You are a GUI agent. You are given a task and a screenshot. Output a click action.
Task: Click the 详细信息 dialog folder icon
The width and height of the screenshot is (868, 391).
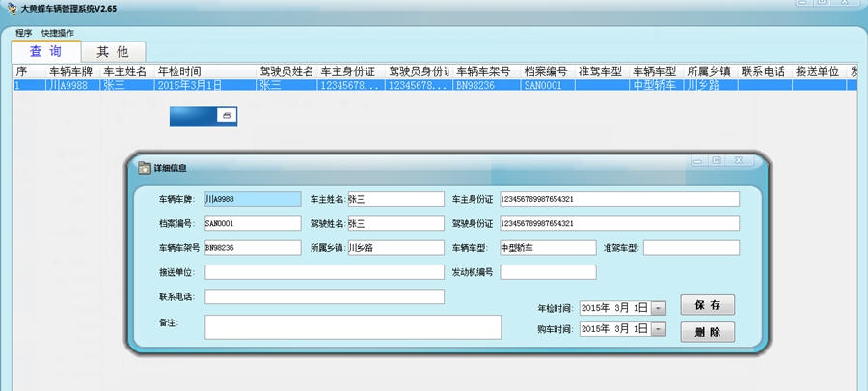(x=144, y=168)
